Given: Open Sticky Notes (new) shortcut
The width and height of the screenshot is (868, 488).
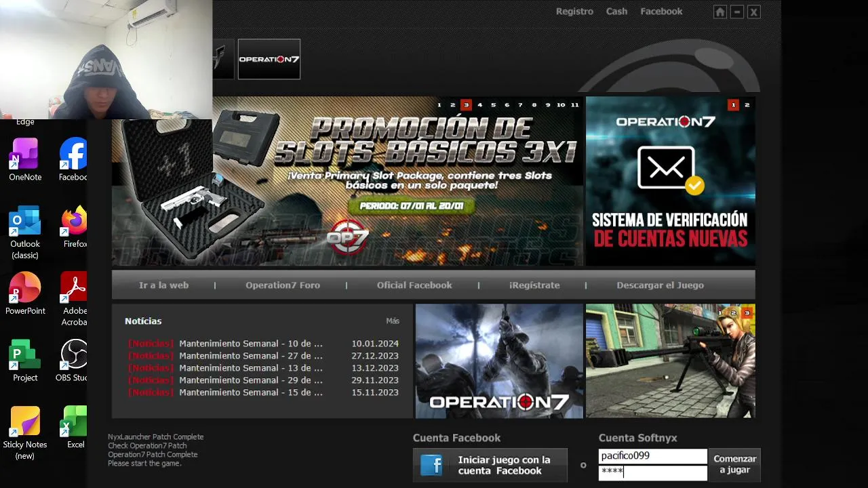Looking at the screenshot, I should tap(25, 433).
